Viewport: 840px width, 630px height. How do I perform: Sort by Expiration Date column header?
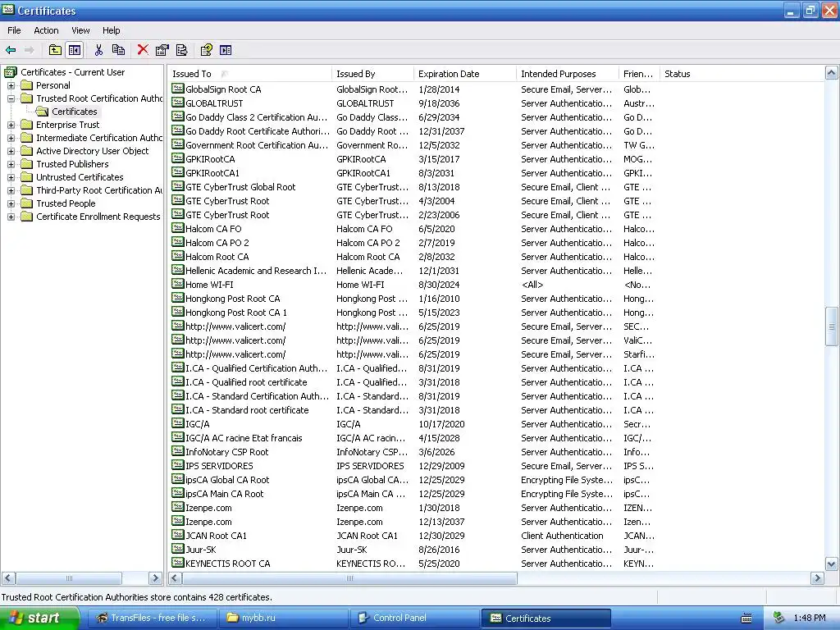465,74
